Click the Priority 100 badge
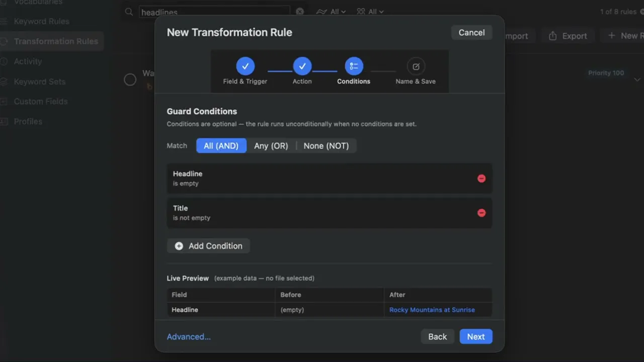 tap(606, 73)
